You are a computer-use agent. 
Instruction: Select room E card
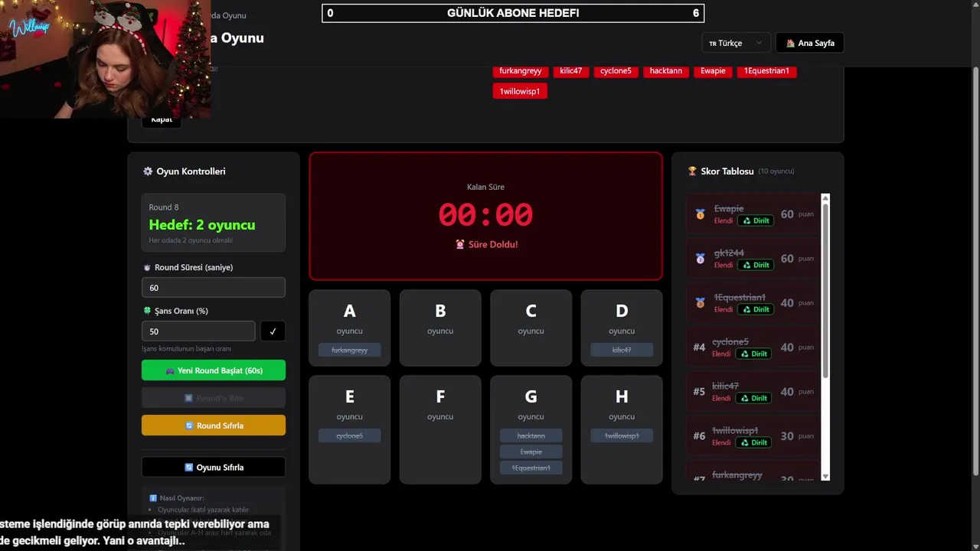349,429
